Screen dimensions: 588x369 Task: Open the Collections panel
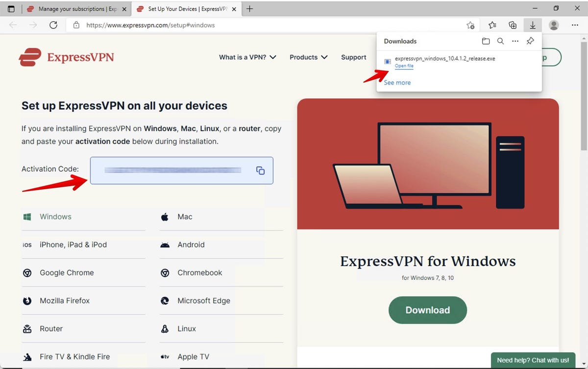(x=513, y=25)
